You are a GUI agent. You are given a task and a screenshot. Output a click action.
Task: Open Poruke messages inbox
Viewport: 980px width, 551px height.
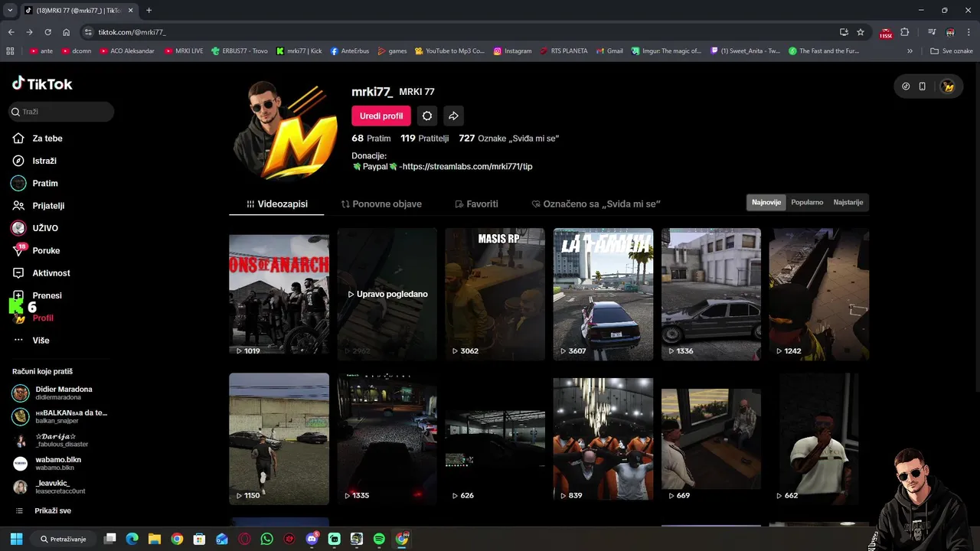[x=46, y=250]
